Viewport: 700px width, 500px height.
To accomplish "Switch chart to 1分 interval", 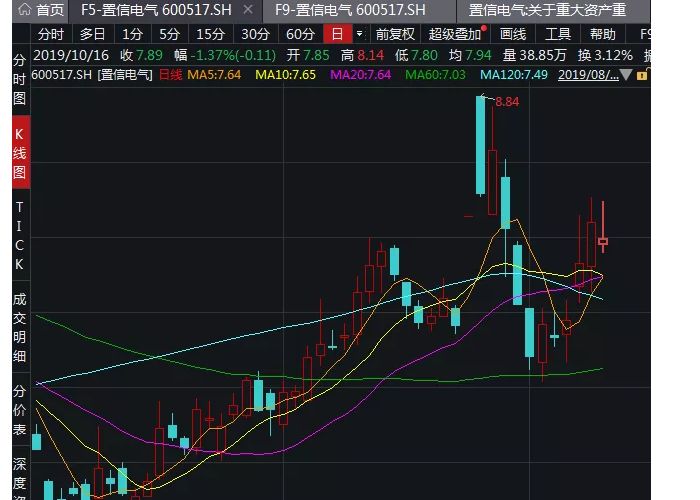I will click(x=132, y=34).
